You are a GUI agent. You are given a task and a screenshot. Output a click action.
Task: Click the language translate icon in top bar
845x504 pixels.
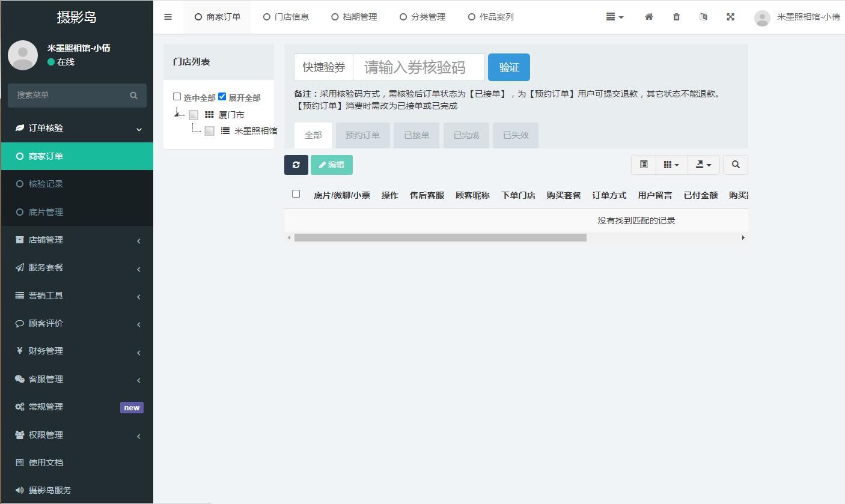tap(703, 17)
